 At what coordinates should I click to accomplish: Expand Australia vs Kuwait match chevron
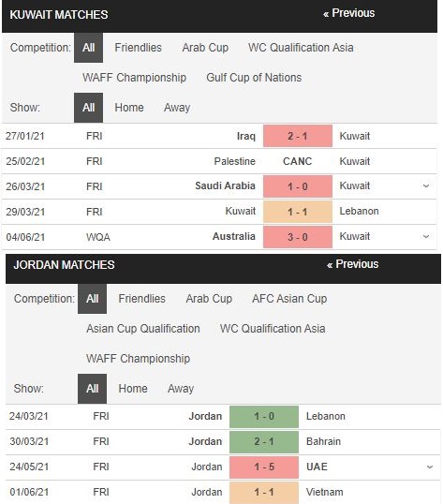[426, 237]
